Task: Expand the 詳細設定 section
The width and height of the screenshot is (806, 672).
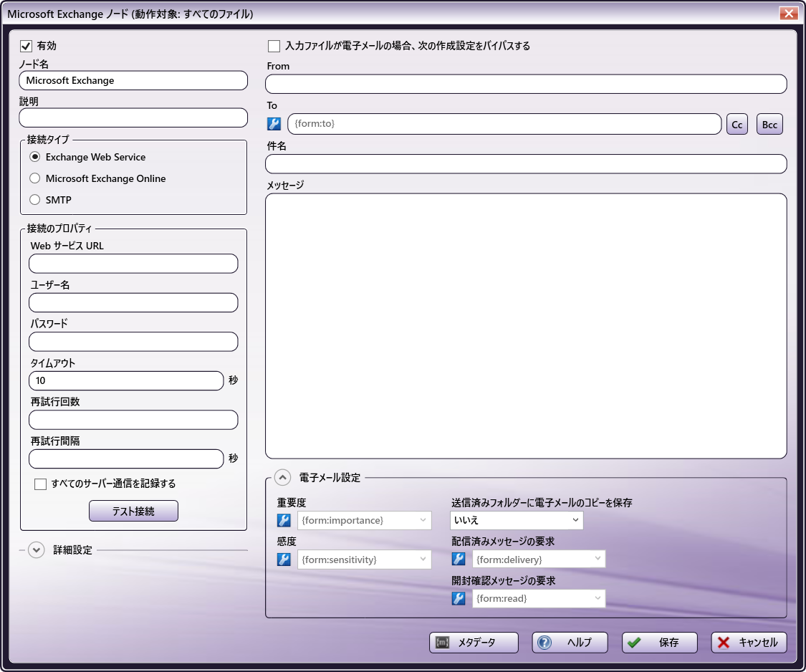Action: [x=36, y=550]
